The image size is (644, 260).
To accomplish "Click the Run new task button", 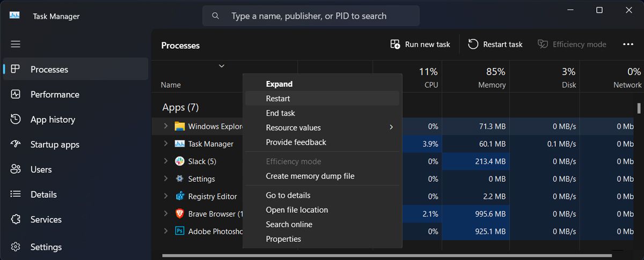I will pos(420,44).
